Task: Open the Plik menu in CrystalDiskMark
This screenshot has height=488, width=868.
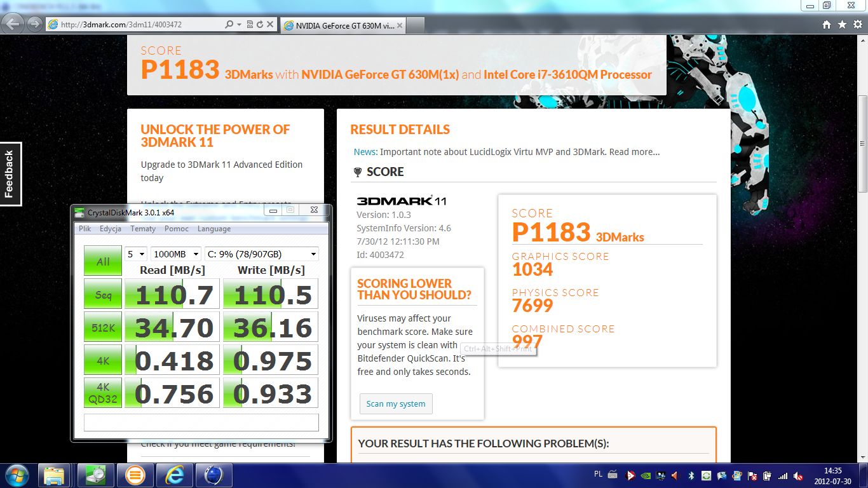Action: [x=85, y=229]
